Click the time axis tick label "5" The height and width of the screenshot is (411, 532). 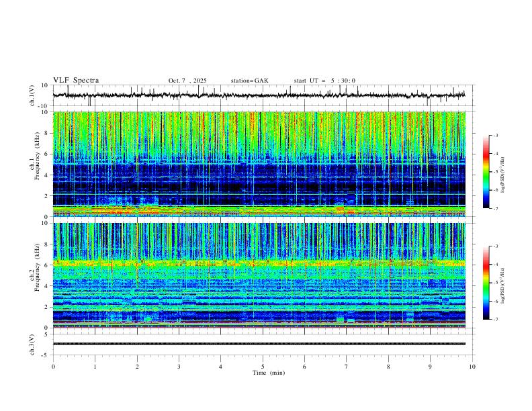(263, 367)
